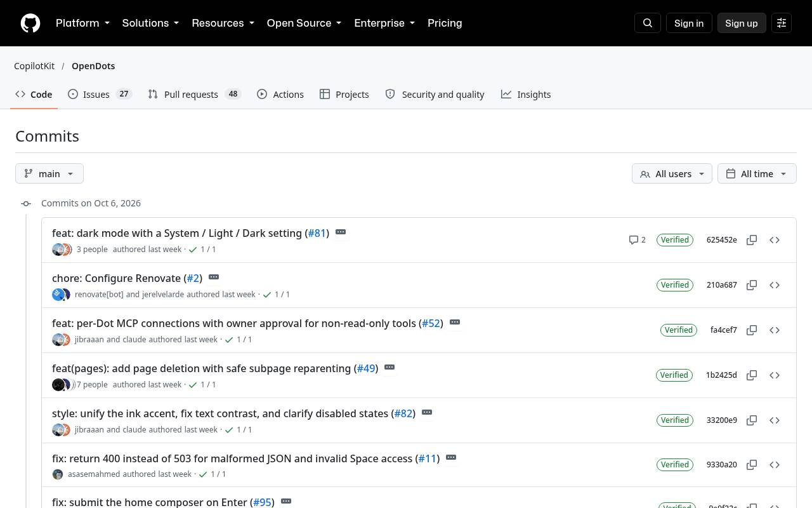Screen dimensions: 812x508
Task: Open the GitHub homepage via logo
Action: pyautogui.click(x=30, y=23)
